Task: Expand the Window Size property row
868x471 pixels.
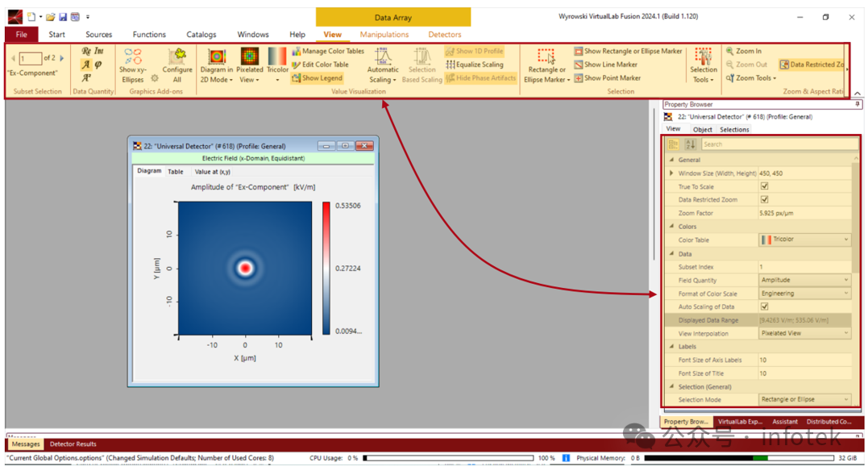Action: tap(671, 173)
